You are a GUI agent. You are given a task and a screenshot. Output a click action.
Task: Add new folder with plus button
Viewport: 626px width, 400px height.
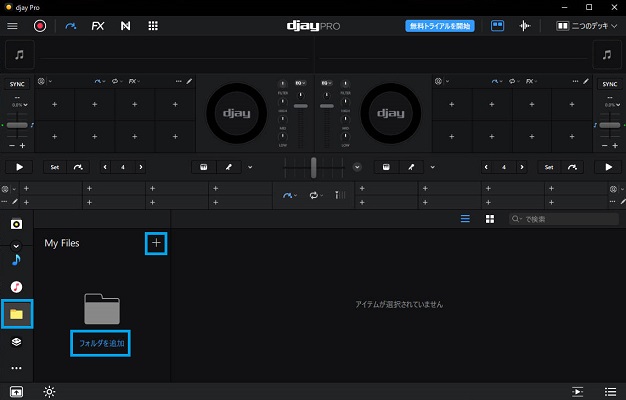tap(156, 243)
